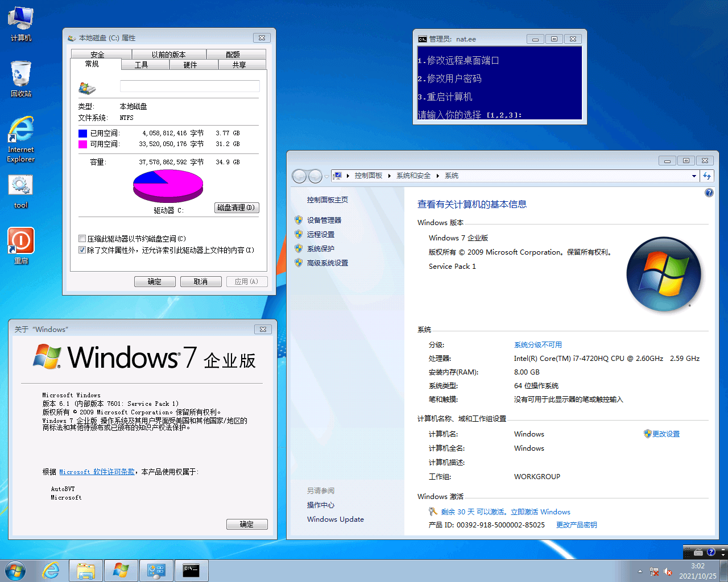Refresh the control panel address bar
728x582 pixels.
[x=707, y=176]
